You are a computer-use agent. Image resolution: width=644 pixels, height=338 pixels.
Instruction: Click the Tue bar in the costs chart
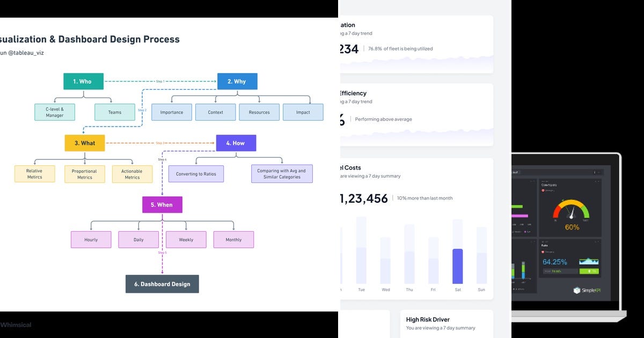point(361,250)
